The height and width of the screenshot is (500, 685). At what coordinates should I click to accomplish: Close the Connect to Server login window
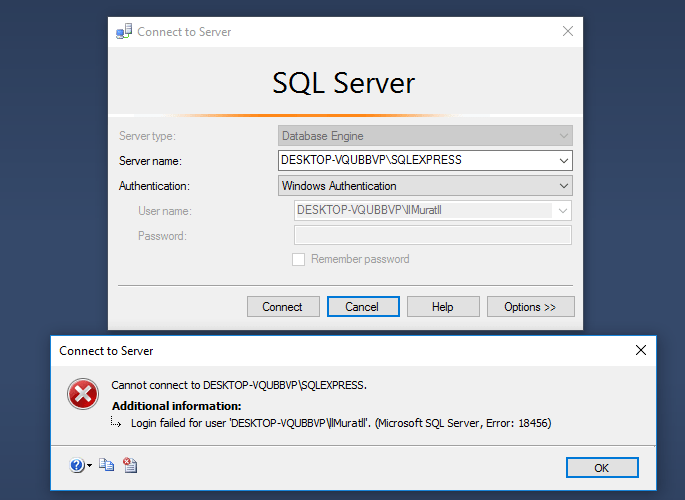tap(567, 31)
